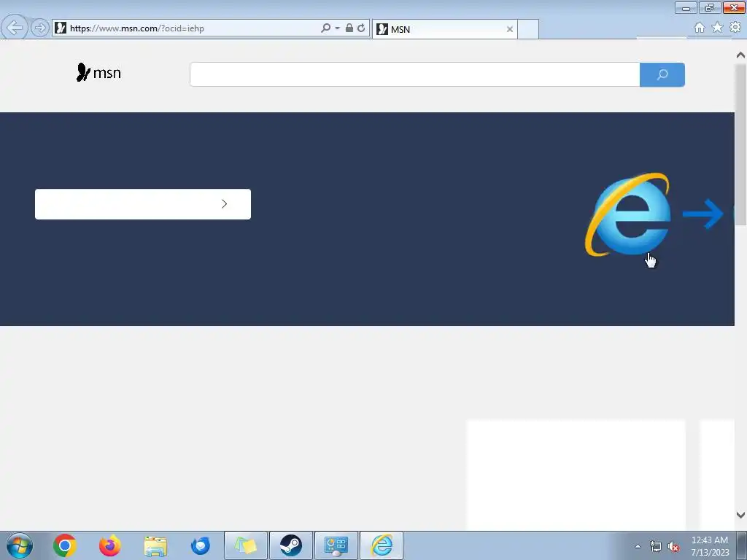This screenshot has height=560, width=747.
Task: Click the scroll up arrow of the page scrollbar
Action: tap(740, 55)
